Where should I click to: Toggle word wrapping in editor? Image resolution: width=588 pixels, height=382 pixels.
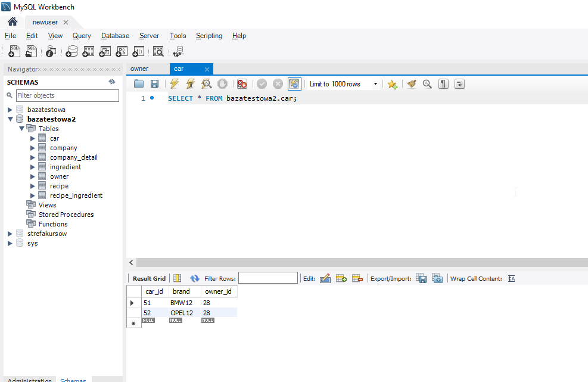[x=459, y=83]
